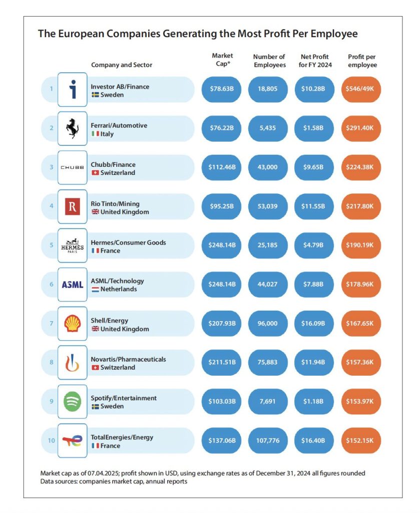This screenshot has width=420, height=513.
Task: Click the Ferrari prancing horse logo
Action: point(73,129)
